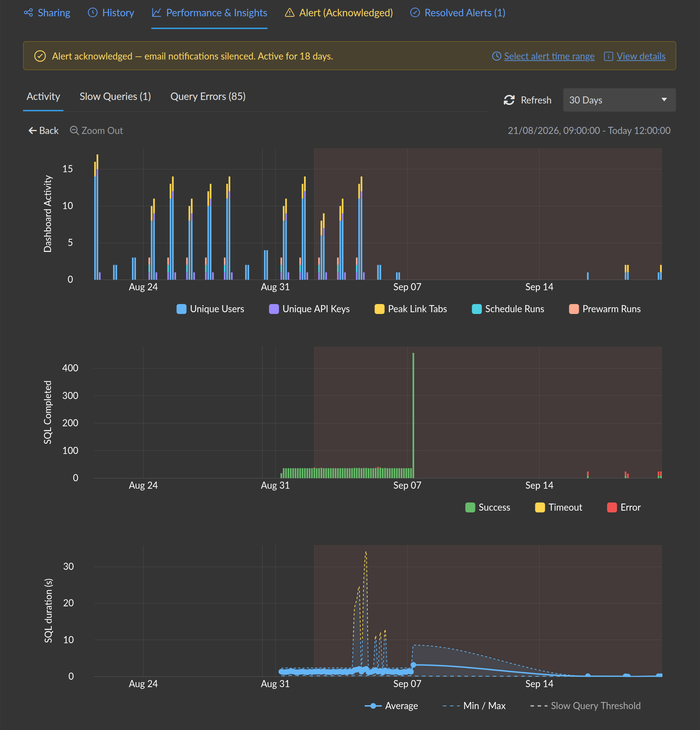Viewport: 700px width, 730px height.
Task: Click the Alert warning triangle icon
Action: point(290,13)
